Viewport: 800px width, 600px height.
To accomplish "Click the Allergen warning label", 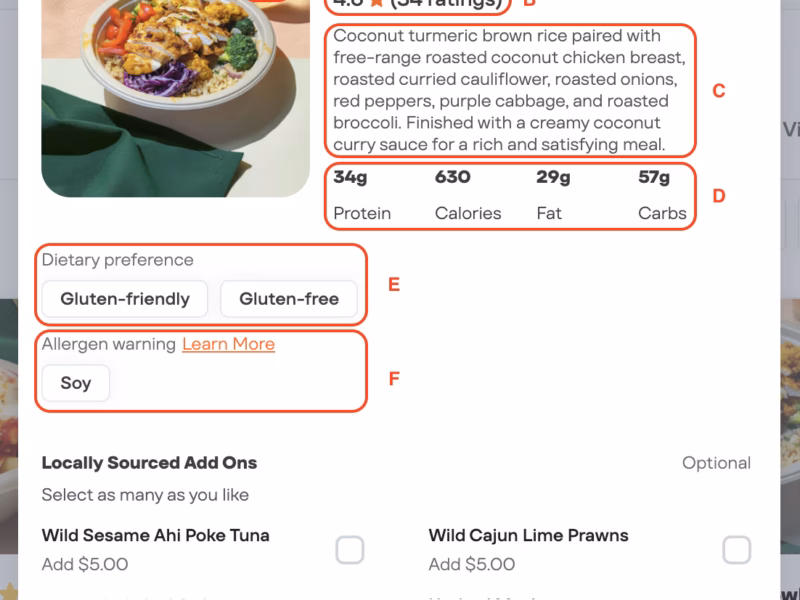I will [109, 344].
